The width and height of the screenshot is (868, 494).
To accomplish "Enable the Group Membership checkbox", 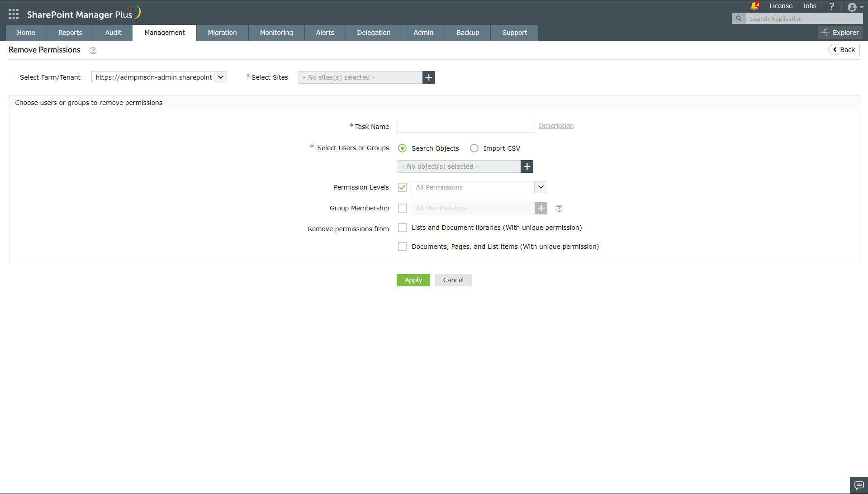I will click(x=402, y=208).
